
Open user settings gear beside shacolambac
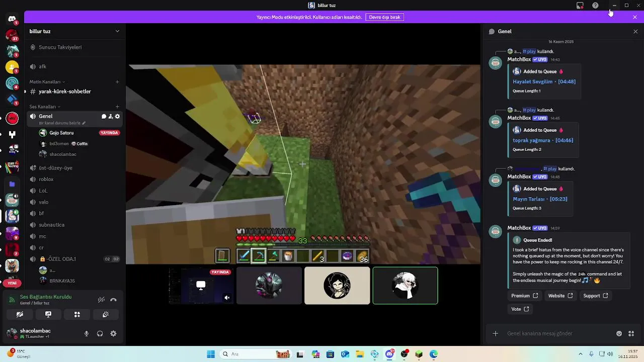pyautogui.click(x=113, y=333)
